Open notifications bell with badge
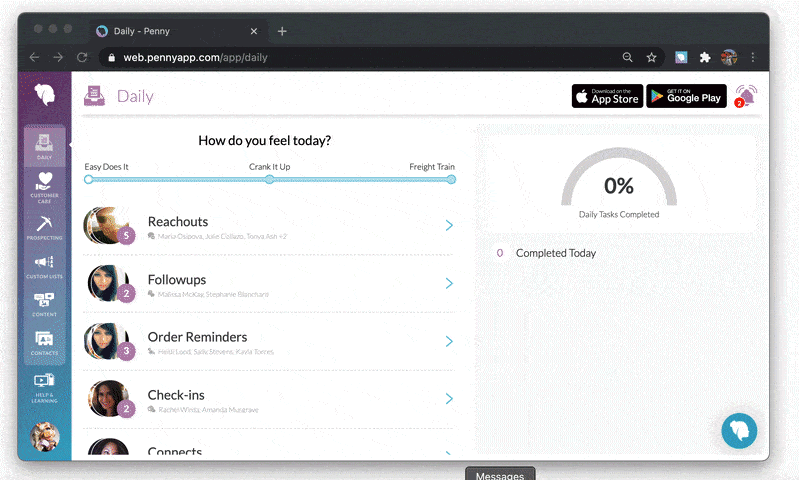799x480 pixels. [x=745, y=96]
